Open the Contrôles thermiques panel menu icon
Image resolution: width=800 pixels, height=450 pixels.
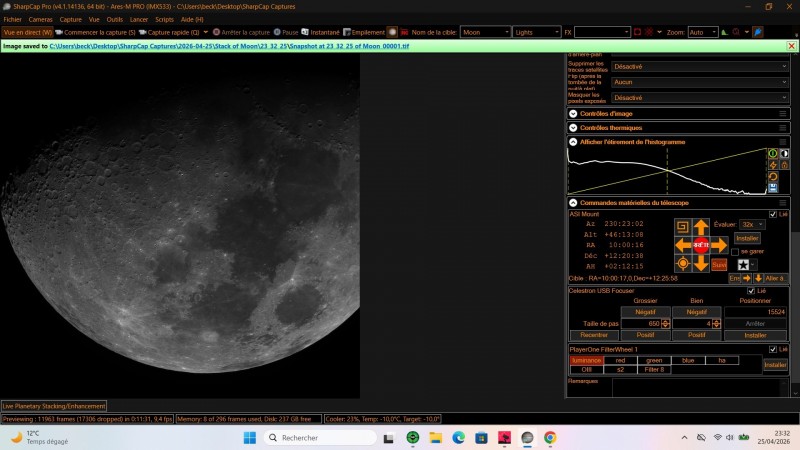point(783,128)
